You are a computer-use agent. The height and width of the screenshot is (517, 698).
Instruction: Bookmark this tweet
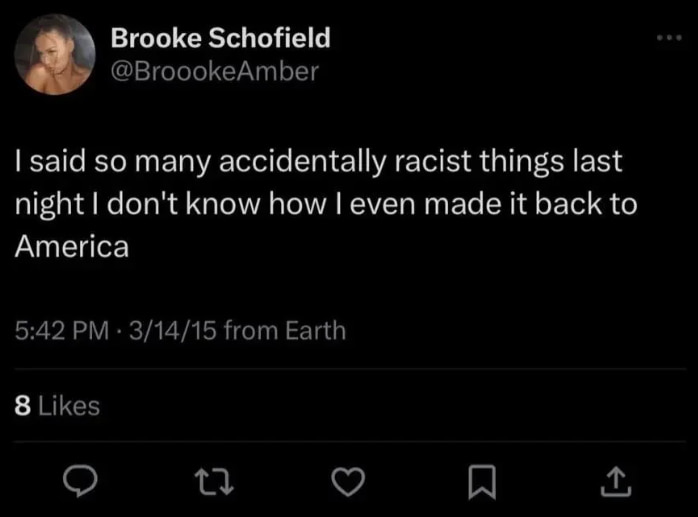480,482
